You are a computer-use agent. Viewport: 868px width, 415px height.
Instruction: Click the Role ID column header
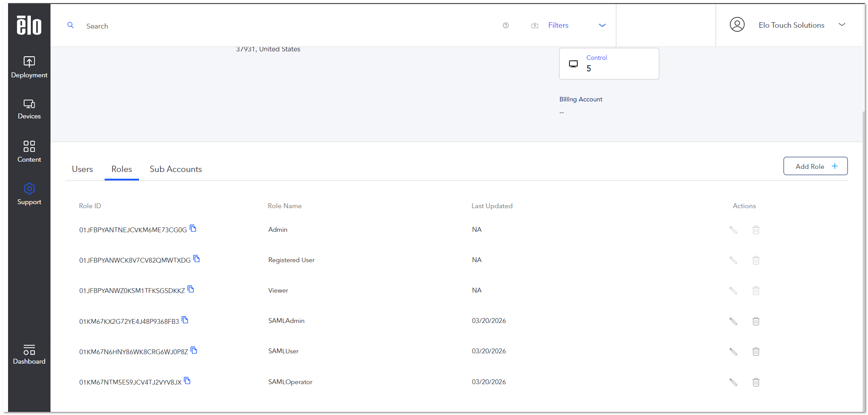pos(90,206)
